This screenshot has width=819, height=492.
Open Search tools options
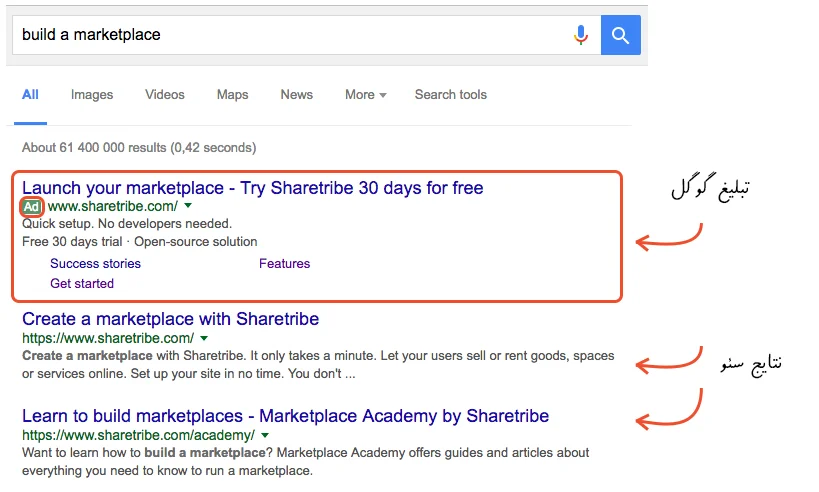click(x=451, y=95)
